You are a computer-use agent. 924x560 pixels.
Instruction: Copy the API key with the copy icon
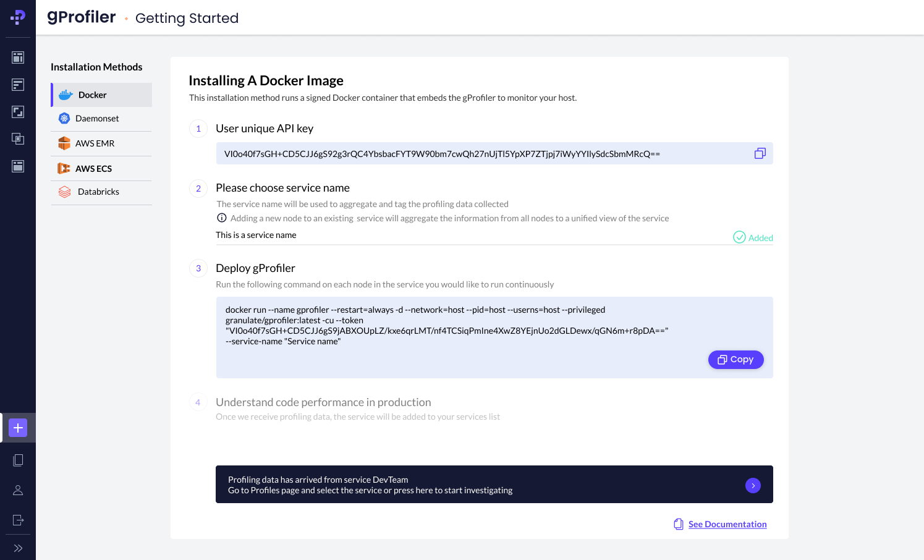point(760,153)
